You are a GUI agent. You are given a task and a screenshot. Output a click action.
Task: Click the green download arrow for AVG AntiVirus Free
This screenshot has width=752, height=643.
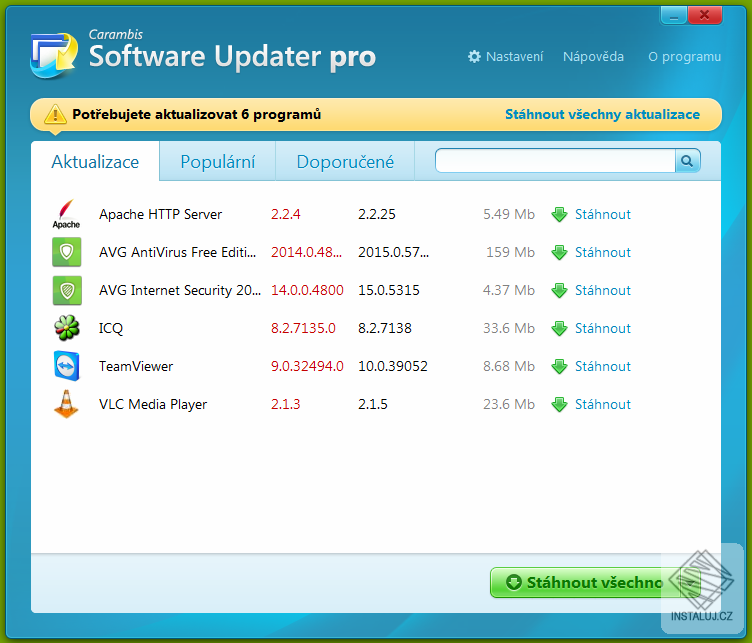pos(559,252)
